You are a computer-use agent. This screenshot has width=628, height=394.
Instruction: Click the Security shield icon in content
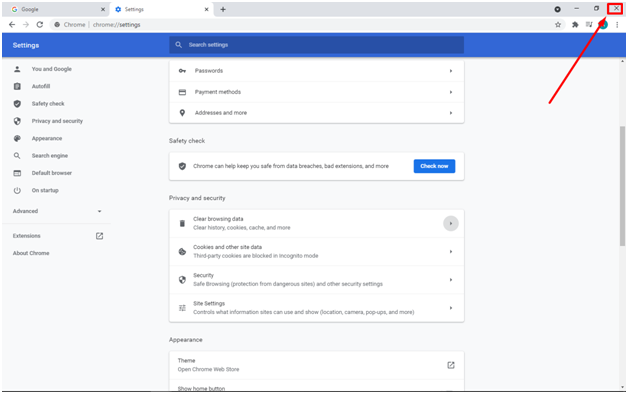click(x=182, y=279)
